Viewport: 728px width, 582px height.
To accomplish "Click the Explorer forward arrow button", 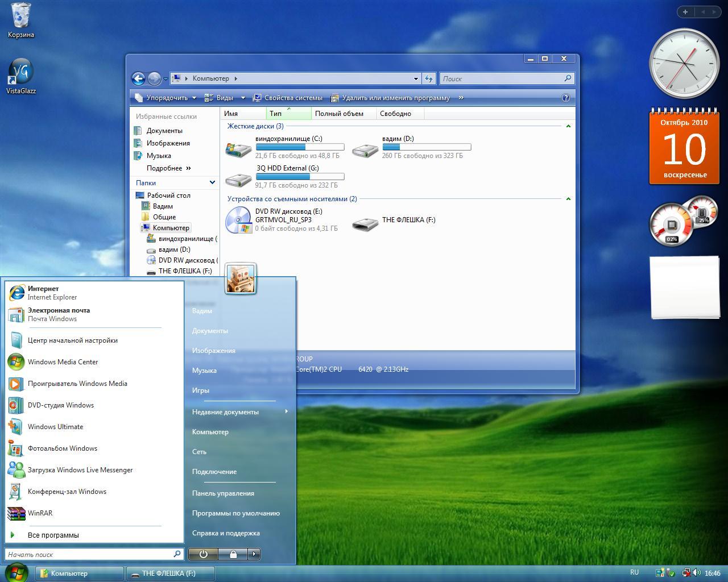I will click(x=154, y=78).
